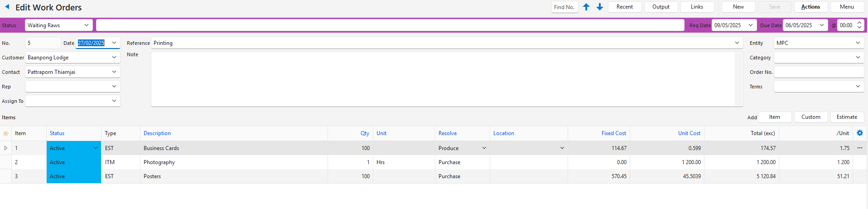Go to next record with down arrow

point(600,7)
